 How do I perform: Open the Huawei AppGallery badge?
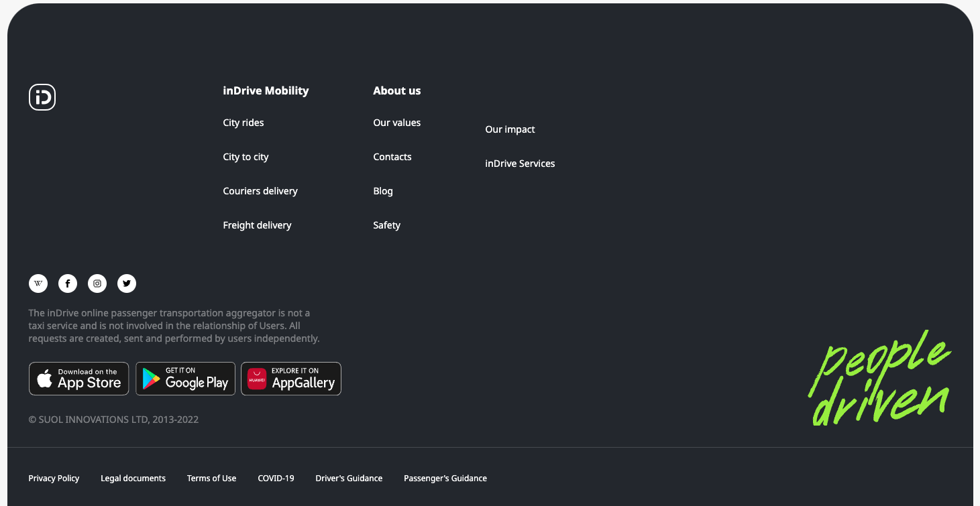pyautogui.click(x=291, y=379)
